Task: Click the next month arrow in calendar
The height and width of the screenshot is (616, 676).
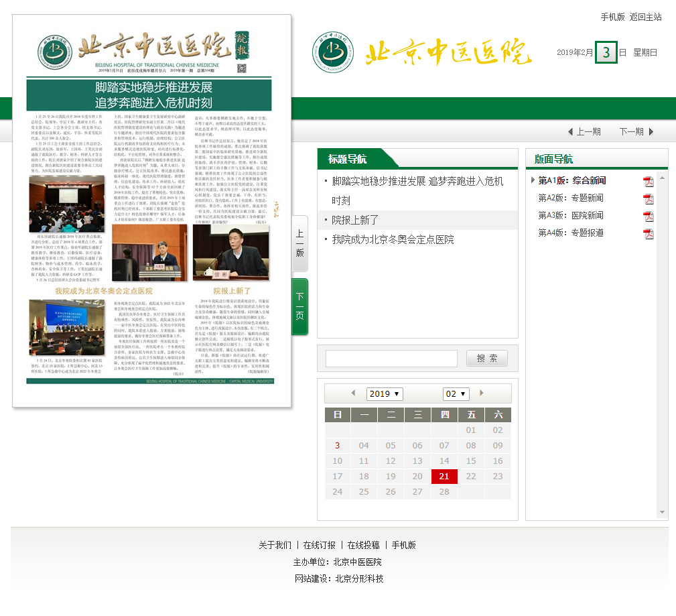Action: click(x=482, y=393)
